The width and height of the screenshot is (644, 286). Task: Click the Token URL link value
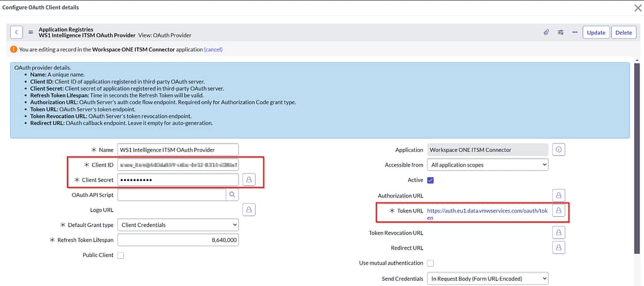pos(487,214)
